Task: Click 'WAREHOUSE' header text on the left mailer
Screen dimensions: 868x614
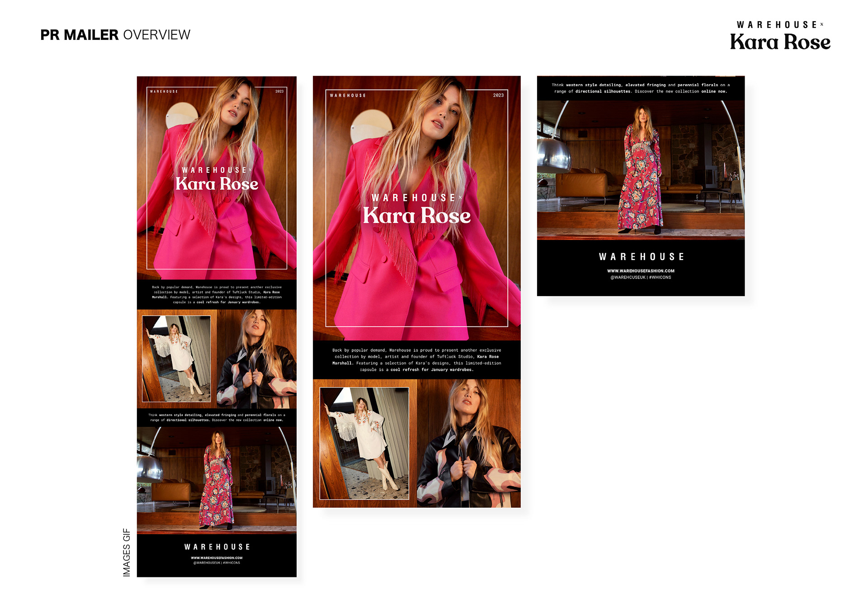Action: [164, 91]
